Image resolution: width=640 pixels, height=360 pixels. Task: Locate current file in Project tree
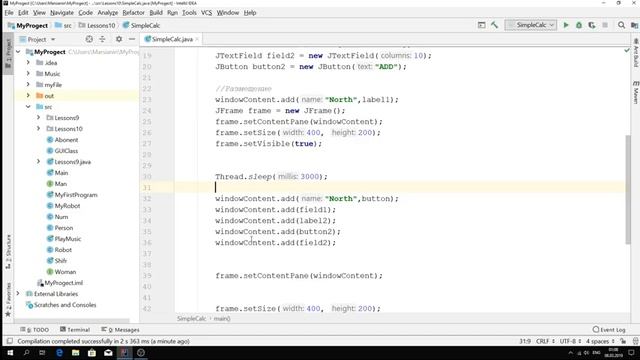click(x=89, y=39)
